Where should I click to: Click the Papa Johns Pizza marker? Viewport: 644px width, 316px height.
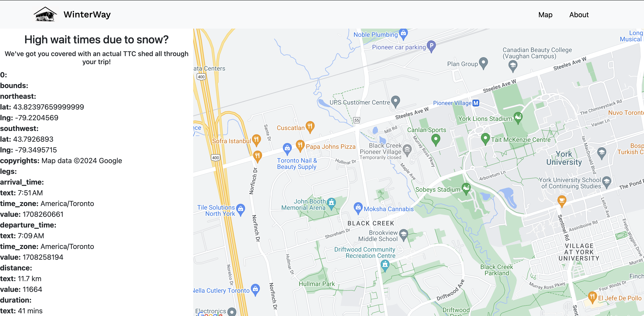pyautogui.click(x=300, y=146)
